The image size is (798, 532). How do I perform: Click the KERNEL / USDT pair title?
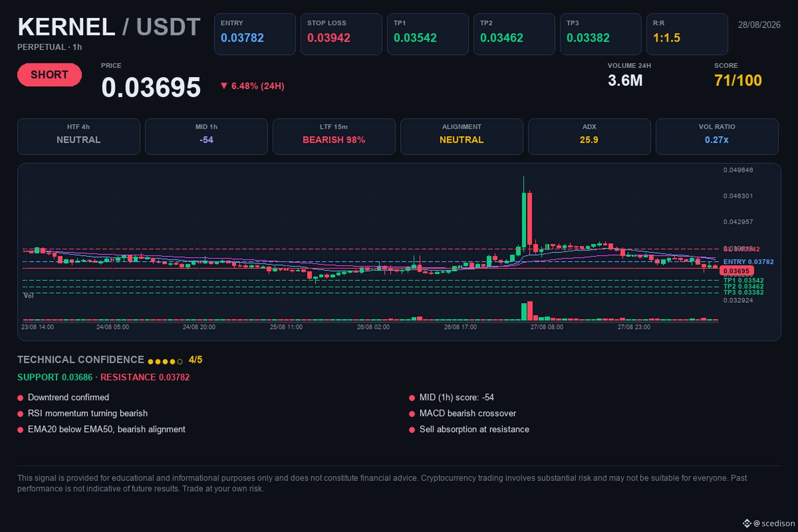coord(109,27)
